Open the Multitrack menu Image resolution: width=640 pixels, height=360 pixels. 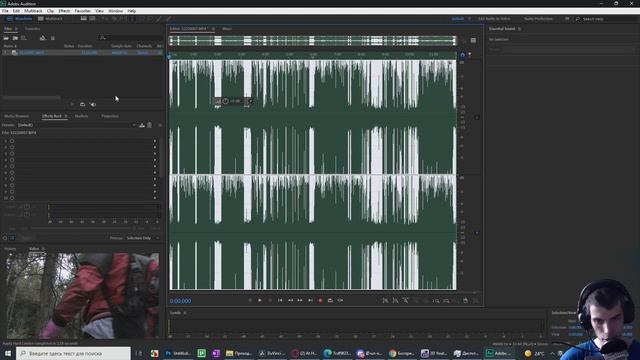point(33,11)
